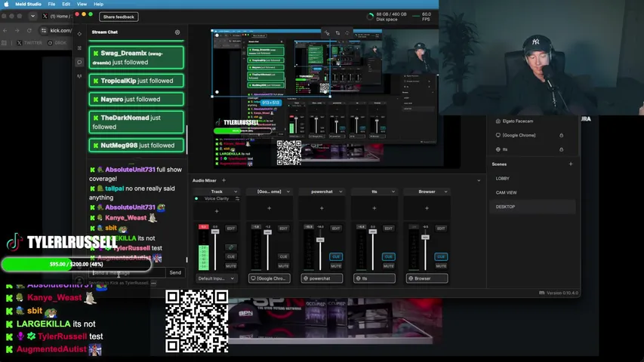Mute the Google Chrome channel
The width and height of the screenshot is (644, 362).
tap(283, 266)
